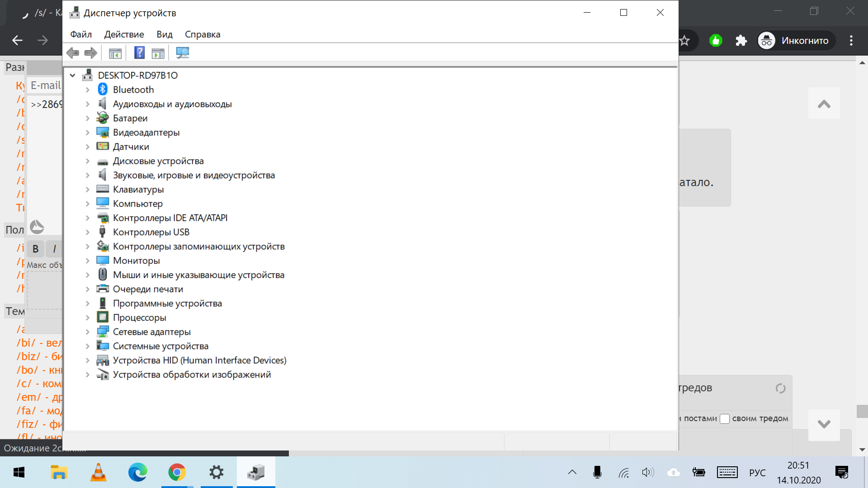The width and height of the screenshot is (868, 488).
Task: Click the Chrome extensions puzzle icon
Action: pyautogui.click(x=741, y=41)
